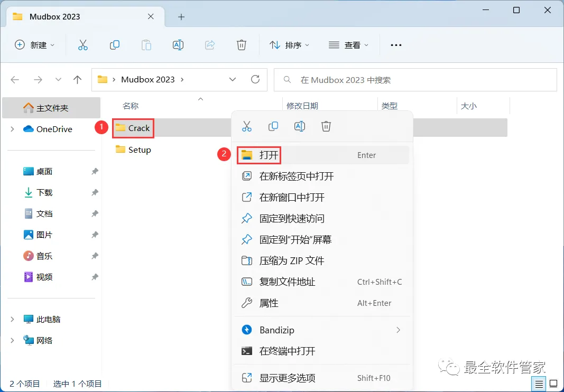Click the toolbar Copy icon
This screenshot has width=564, height=392.
(x=114, y=45)
